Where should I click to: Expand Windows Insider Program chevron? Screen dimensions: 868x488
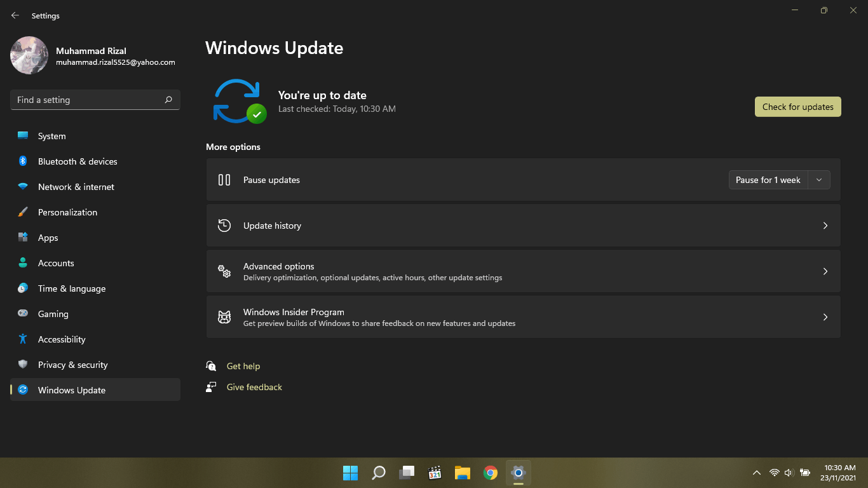pyautogui.click(x=825, y=317)
